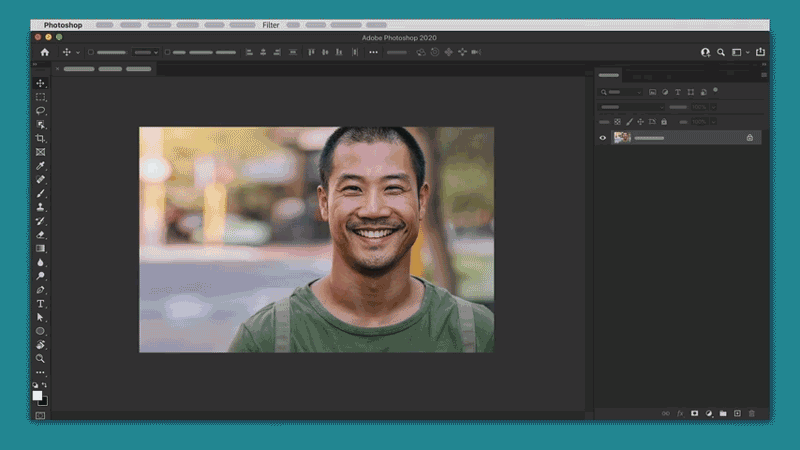Click the Zoom tool magnifier
The width and height of the screenshot is (800, 450).
[x=41, y=358]
